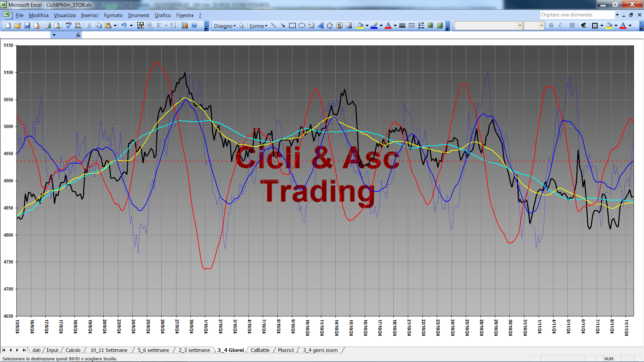Image resolution: width=644 pixels, height=362 pixels.
Task: Select the Line drawing tool
Action: click(273, 25)
